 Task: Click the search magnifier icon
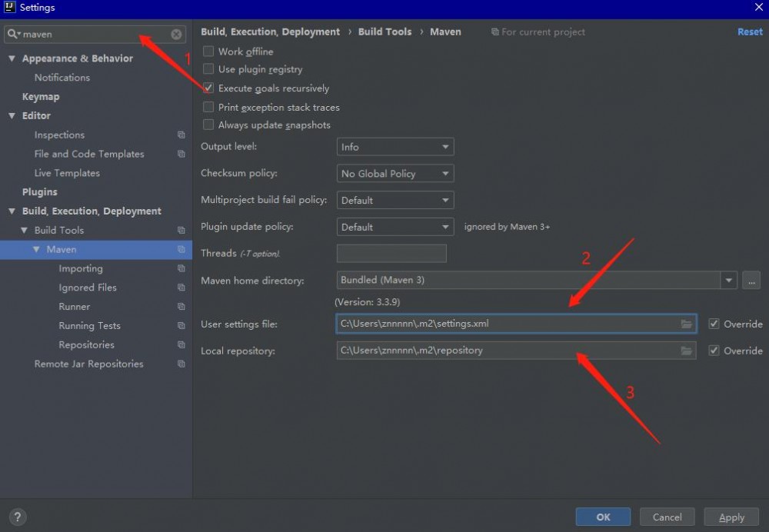pyautogui.click(x=13, y=35)
